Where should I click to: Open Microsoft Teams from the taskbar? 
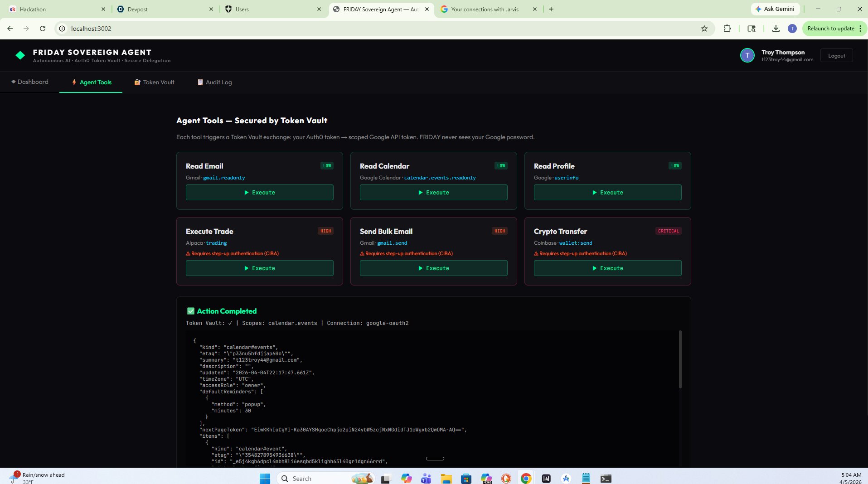tap(426, 479)
